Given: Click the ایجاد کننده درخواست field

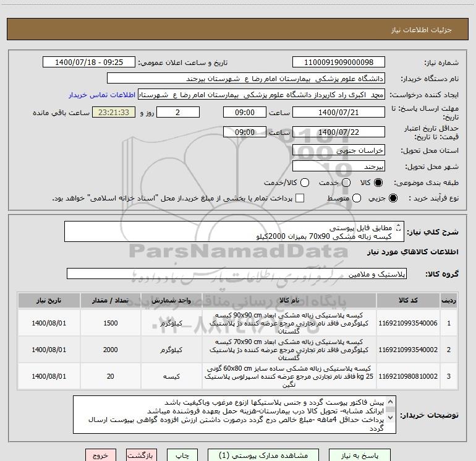Looking at the screenshot, I should tap(261, 94).
